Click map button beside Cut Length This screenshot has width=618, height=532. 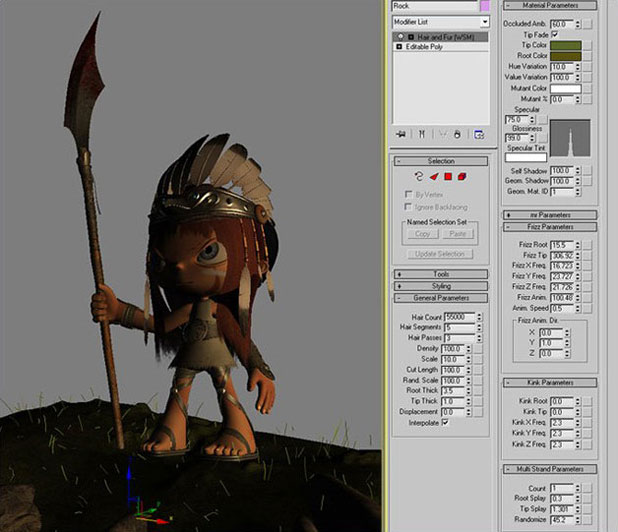478,370
